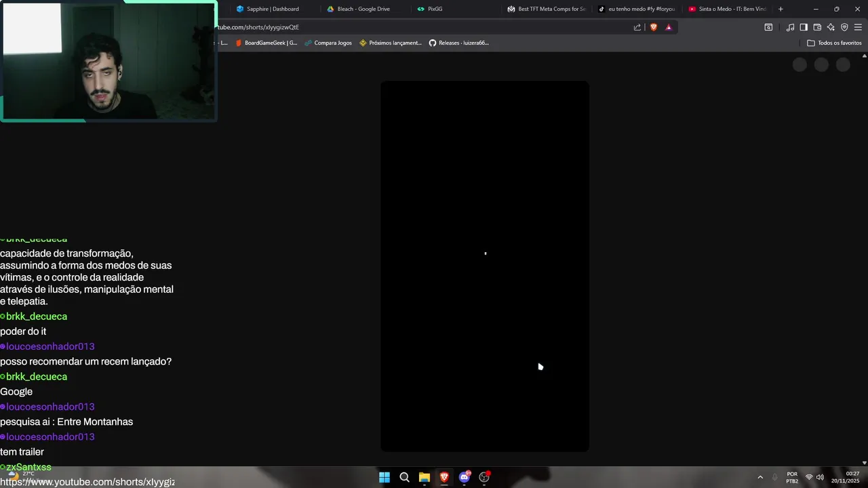The width and height of the screenshot is (868, 488).
Task: Switch to the Best TFT Meta Comps tab
Action: 546,9
